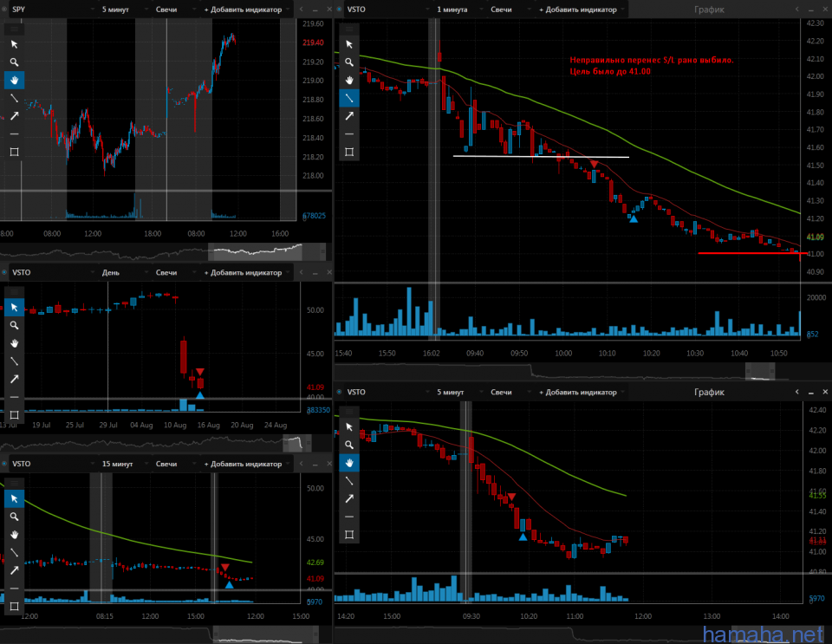832x644 pixels.
Task: Select the cursor tool in VSTO 1-minute chart
Action: 349,44
